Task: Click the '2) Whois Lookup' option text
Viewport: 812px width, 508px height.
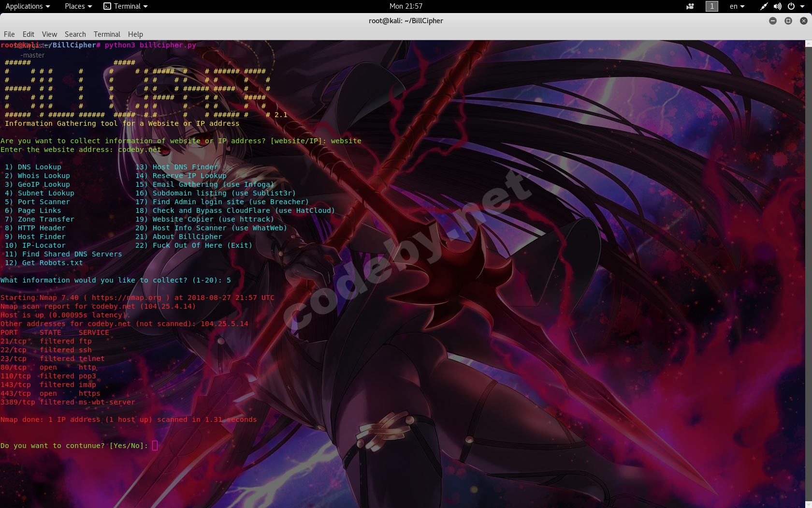Action: [x=37, y=176]
